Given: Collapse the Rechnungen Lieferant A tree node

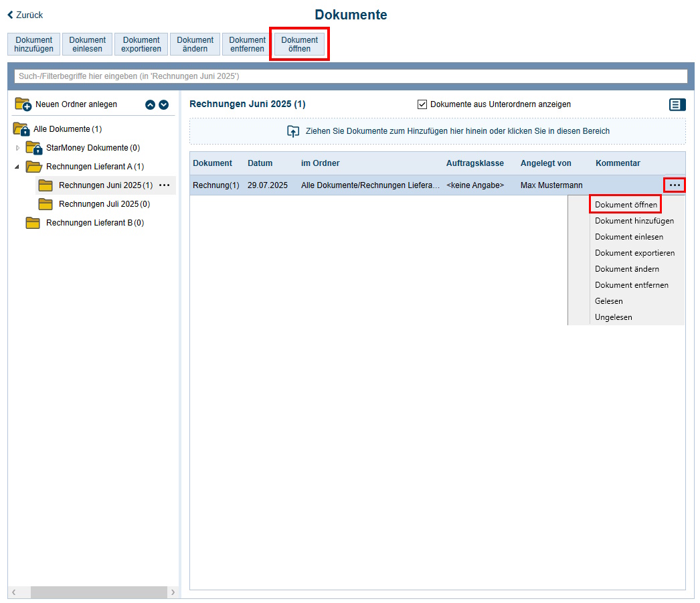Looking at the screenshot, I should pyautogui.click(x=17, y=167).
